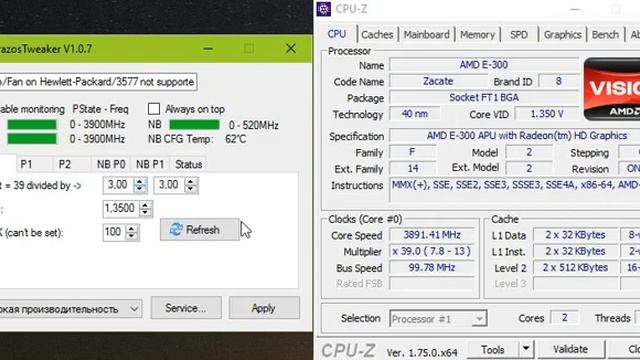Click the Validate button in CPU-Z
Viewport: 640px width, 360px height.
click(x=571, y=349)
